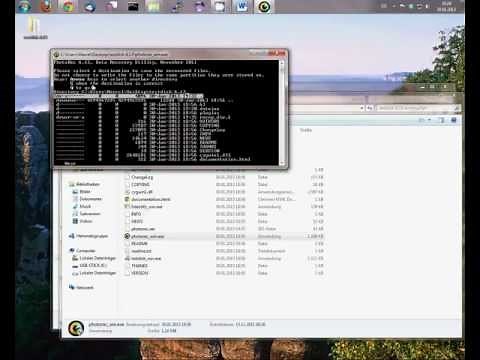
Task: Click the console scrollbar down arrow
Action: pyautogui.click(x=282, y=163)
